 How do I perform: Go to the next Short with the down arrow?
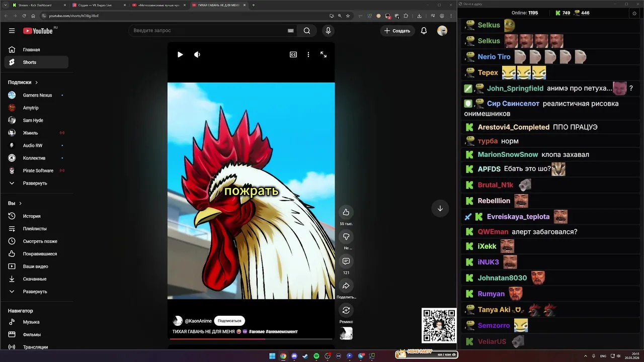[440, 208]
